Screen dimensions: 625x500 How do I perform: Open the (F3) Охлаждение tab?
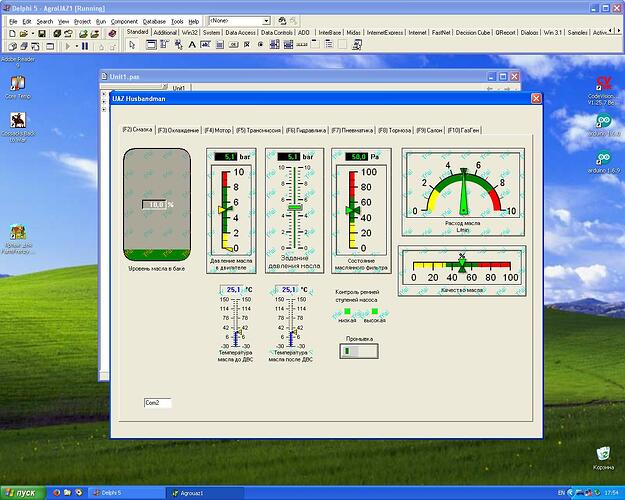(x=178, y=130)
